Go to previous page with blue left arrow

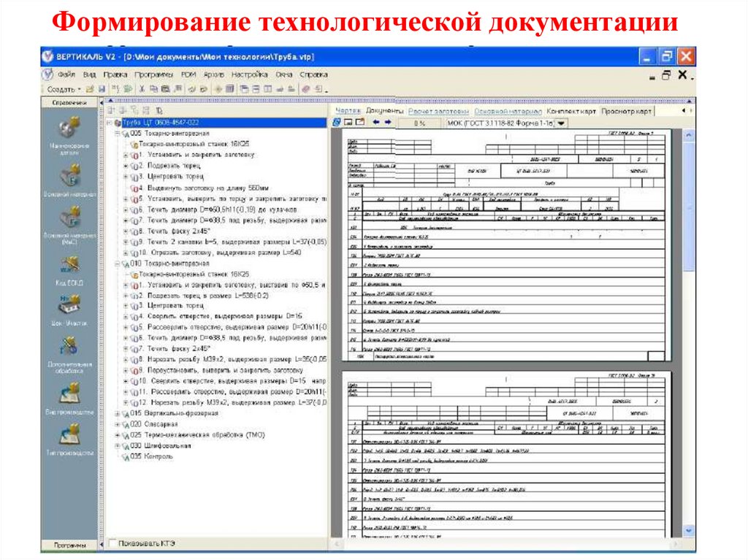376,123
